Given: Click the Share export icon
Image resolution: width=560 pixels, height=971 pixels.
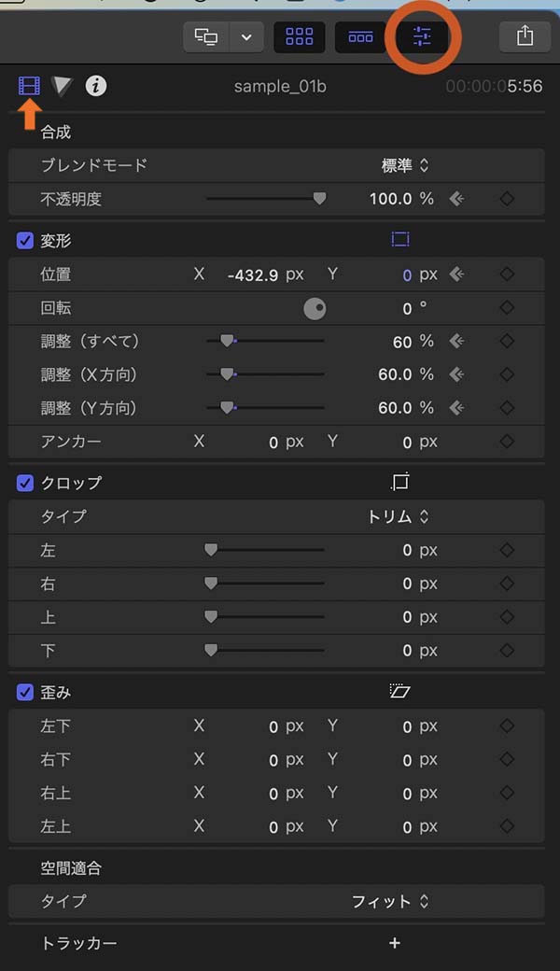Looking at the screenshot, I should 525,37.
